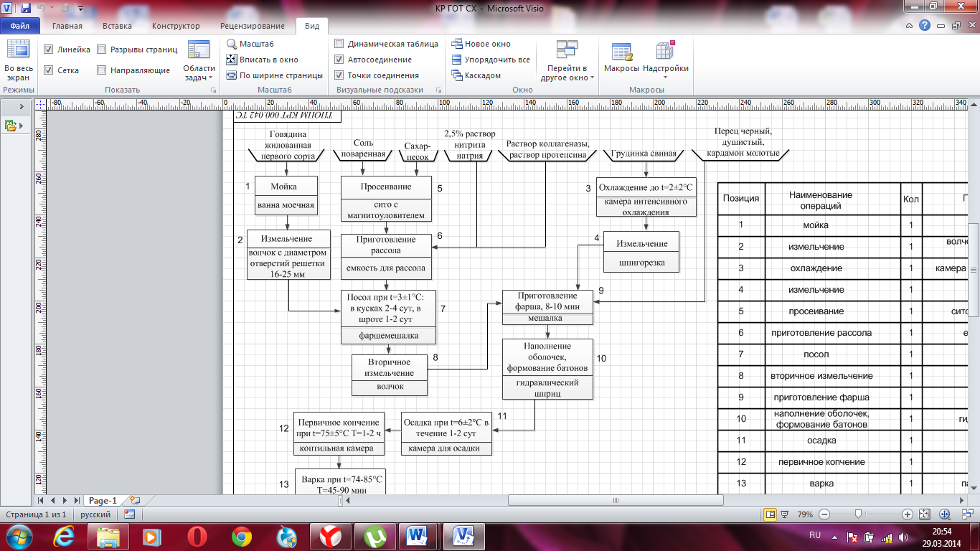980x551 pixels.
Task: Click the Undo arrow icon
Action: 42,9
